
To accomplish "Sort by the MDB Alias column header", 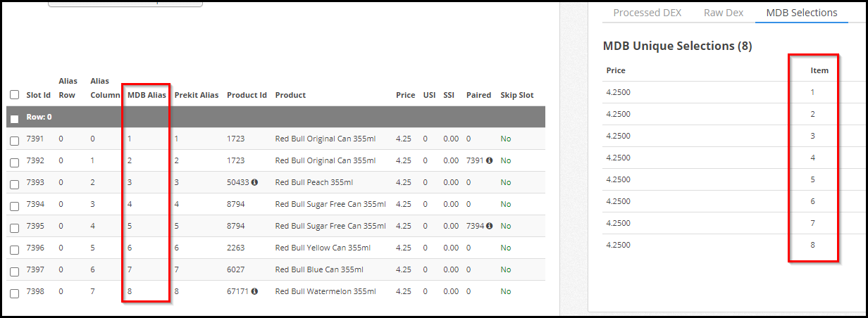I will 147,95.
